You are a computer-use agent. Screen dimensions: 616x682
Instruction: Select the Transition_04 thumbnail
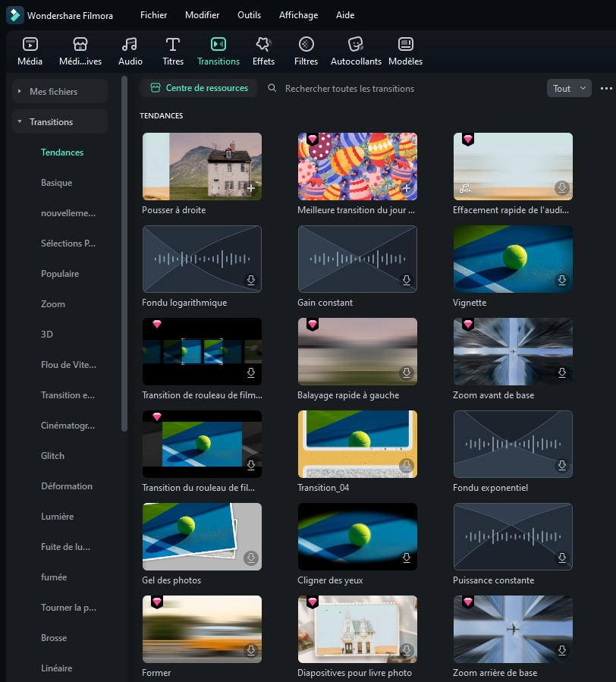tap(357, 444)
